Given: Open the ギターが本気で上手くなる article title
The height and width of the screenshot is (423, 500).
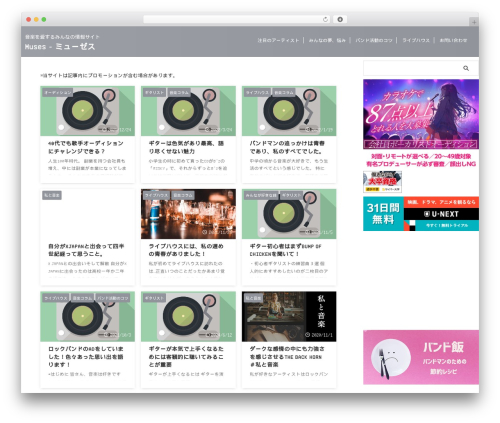Looking at the screenshot, I should (x=186, y=357).
